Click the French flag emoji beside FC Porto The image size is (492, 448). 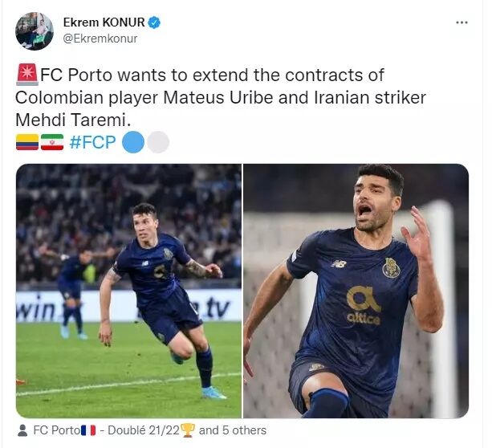coord(88,430)
